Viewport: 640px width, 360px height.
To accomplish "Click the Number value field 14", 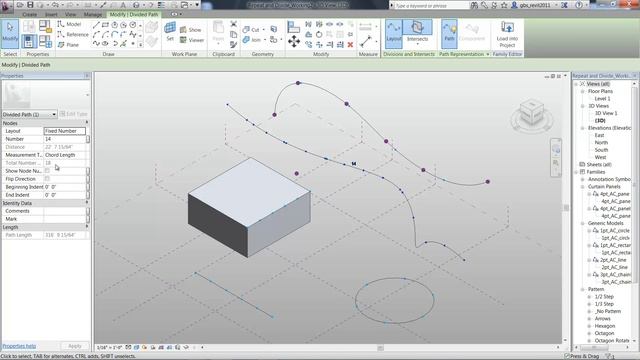I will pos(64,139).
